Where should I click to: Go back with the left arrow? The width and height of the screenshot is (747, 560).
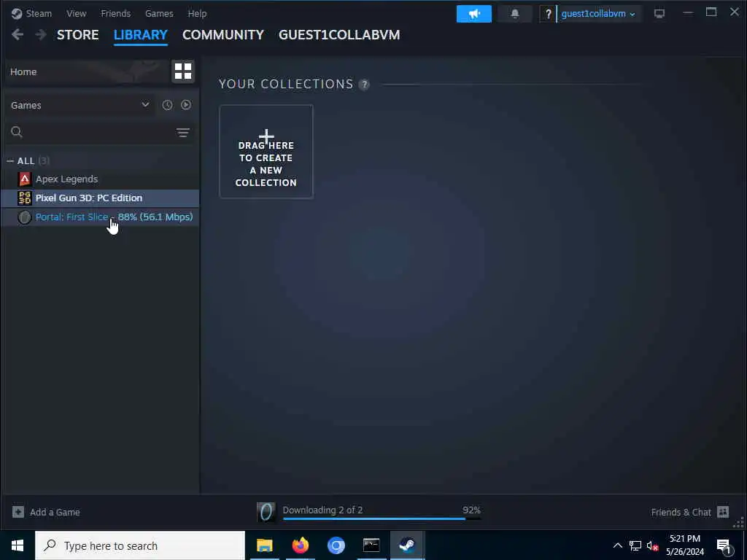(18, 34)
